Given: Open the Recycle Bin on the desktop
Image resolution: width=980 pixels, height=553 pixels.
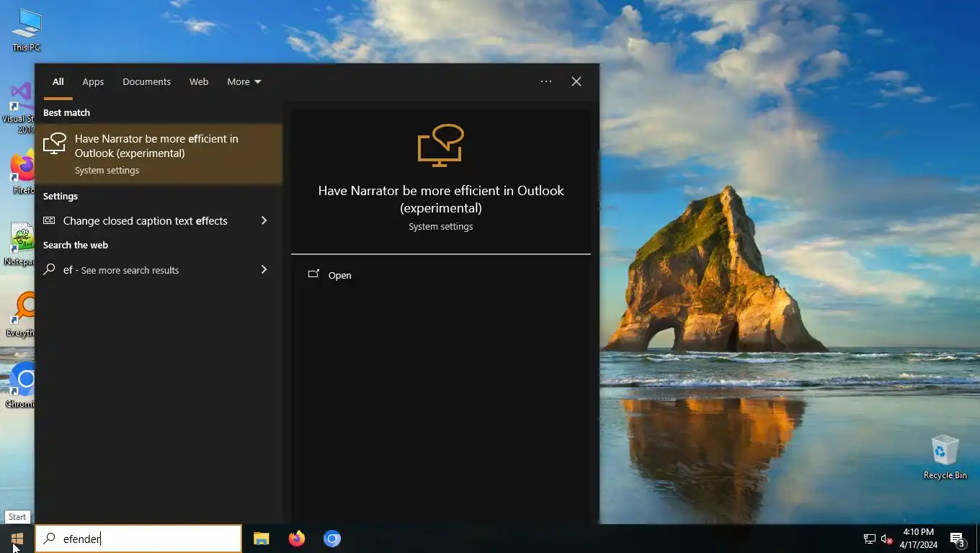Looking at the screenshot, I should tap(945, 457).
